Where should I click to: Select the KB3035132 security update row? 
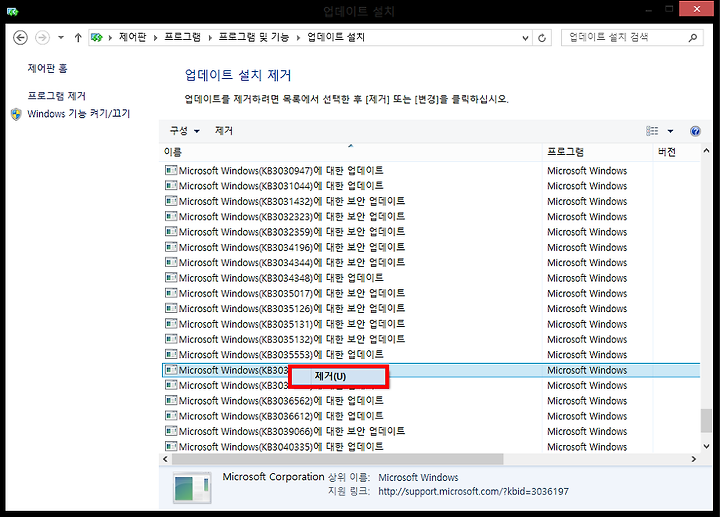[431, 339]
